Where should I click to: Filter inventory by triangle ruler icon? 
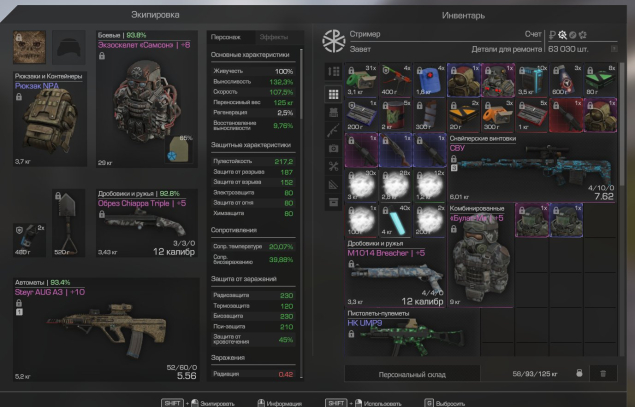click(333, 184)
